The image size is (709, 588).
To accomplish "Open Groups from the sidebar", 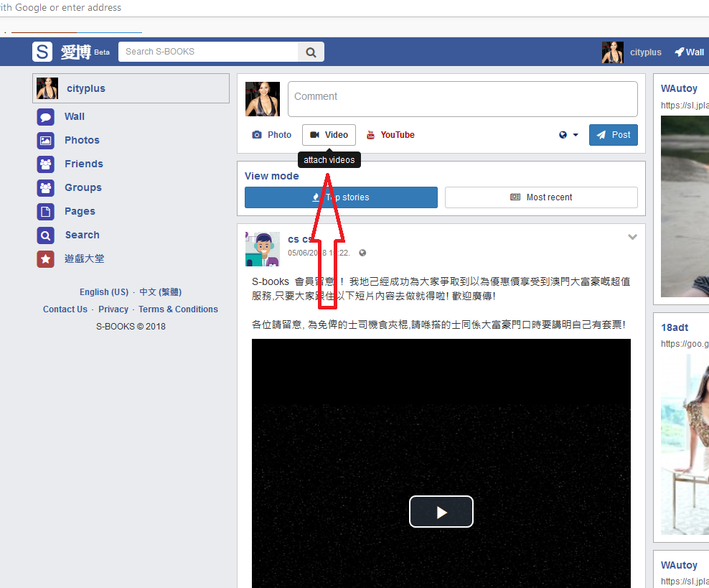I will click(83, 187).
